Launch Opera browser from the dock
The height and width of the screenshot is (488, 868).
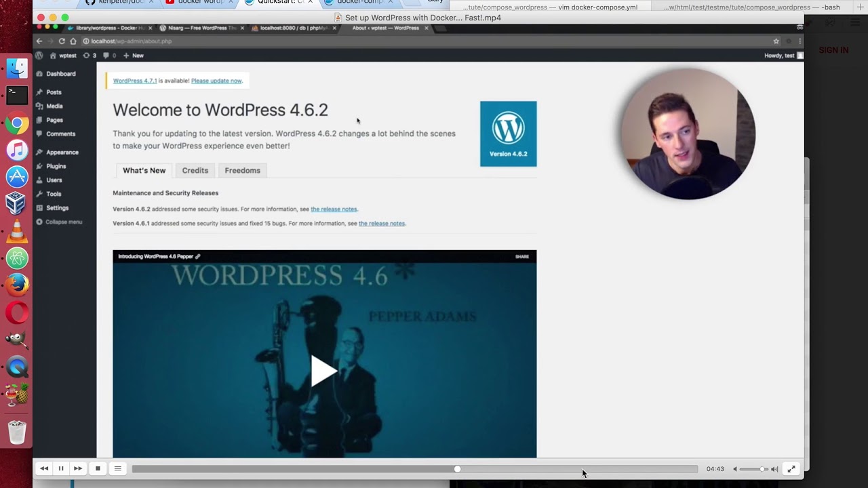pos(17,312)
